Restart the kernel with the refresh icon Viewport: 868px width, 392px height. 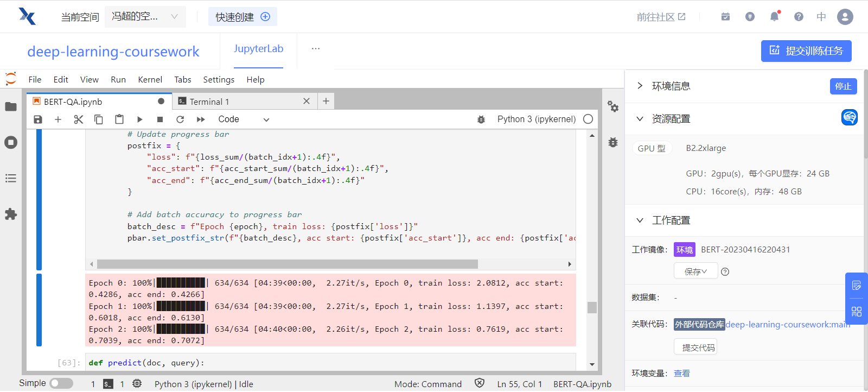point(180,119)
